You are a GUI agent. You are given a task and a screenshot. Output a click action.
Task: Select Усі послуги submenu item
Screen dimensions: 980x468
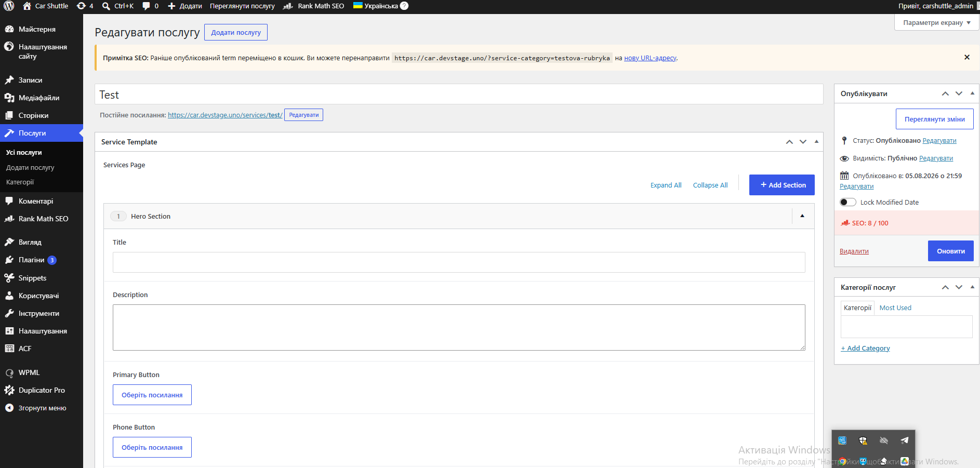[x=24, y=152]
